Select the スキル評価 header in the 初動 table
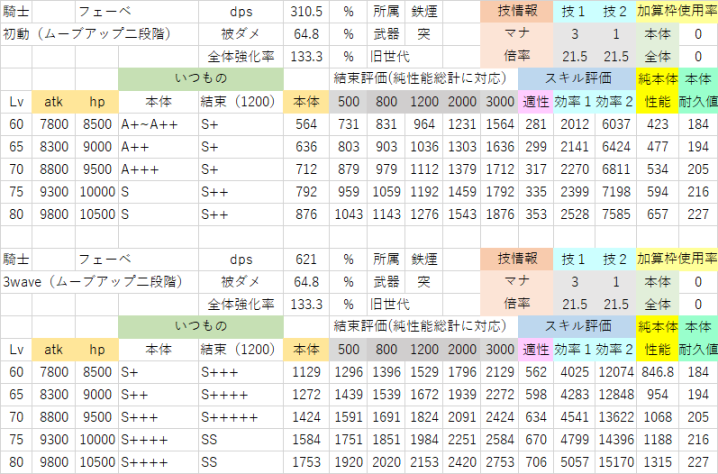The image size is (718, 474). [578, 78]
